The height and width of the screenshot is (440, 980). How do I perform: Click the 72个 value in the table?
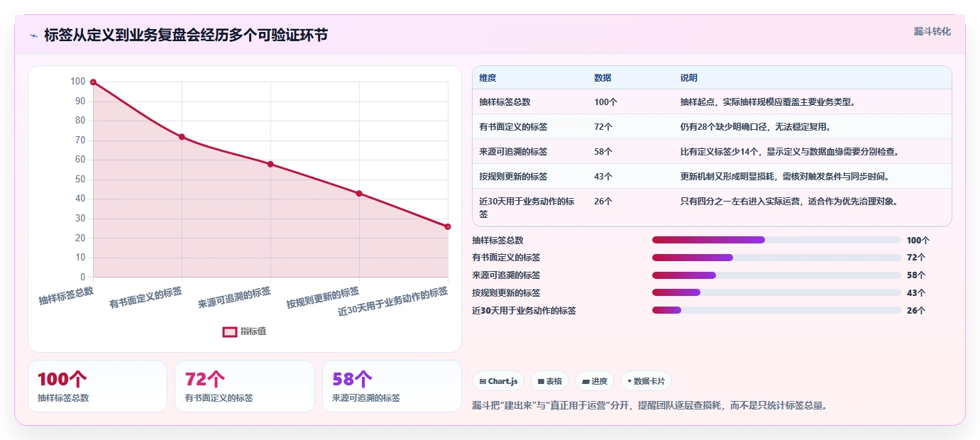[x=603, y=127]
